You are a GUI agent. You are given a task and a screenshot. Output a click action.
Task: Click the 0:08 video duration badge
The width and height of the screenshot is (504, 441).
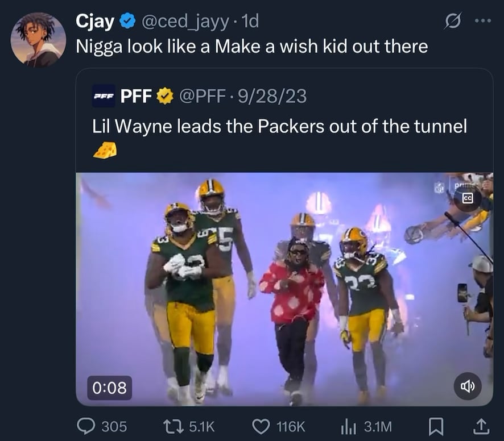(x=109, y=388)
